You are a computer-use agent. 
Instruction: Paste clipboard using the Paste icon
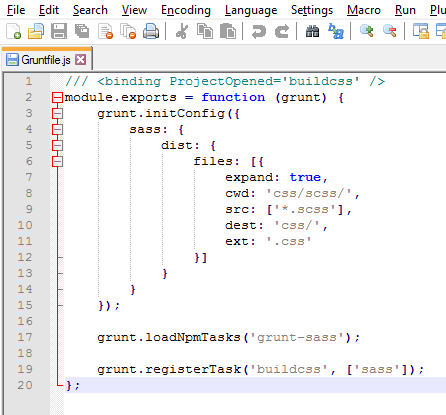228,31
